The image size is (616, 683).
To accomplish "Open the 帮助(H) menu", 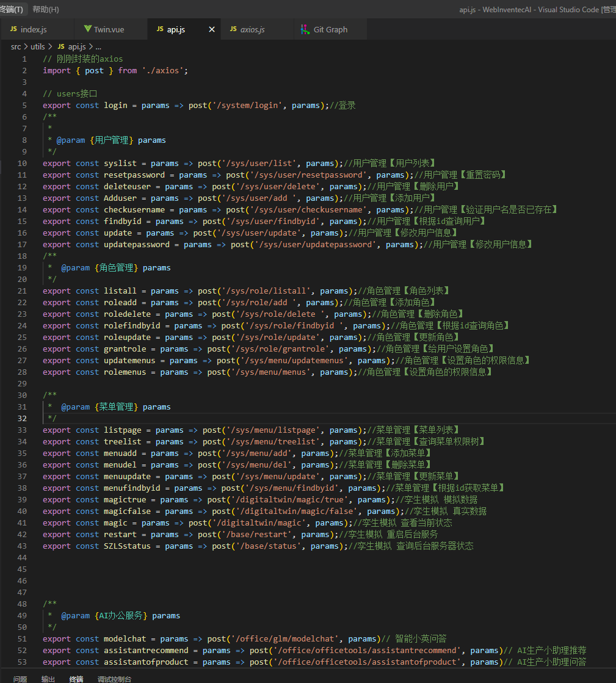I will (46, 10).
